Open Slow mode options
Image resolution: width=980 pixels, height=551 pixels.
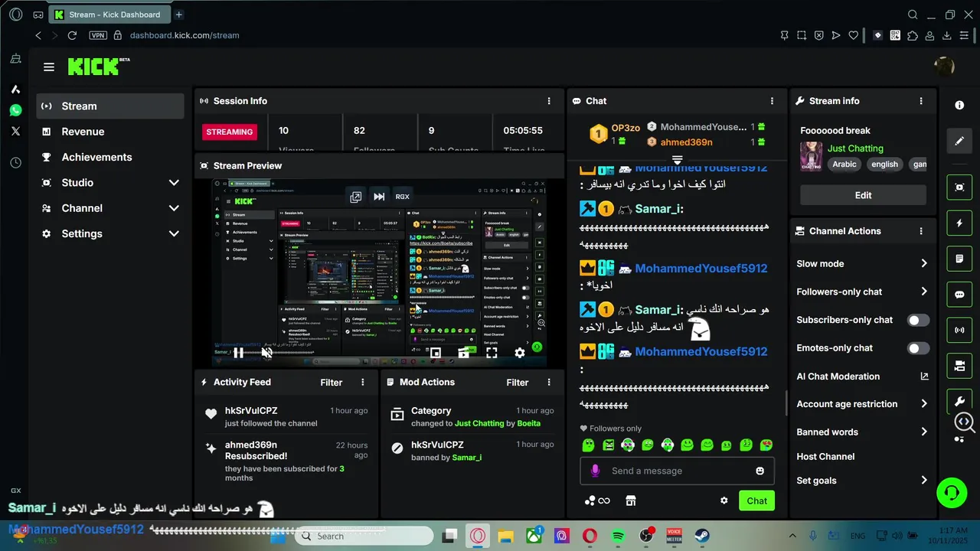point(862,263)
